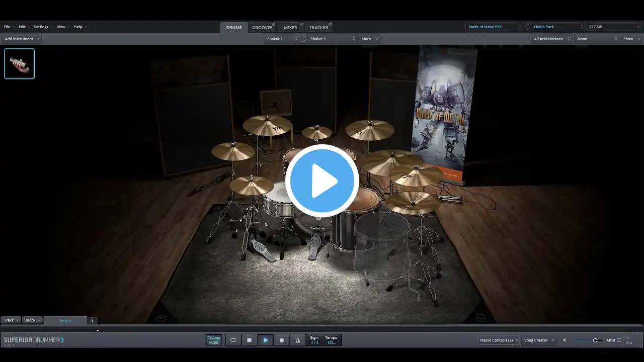Open the Add Instrument dropdown

coord(22,39)
